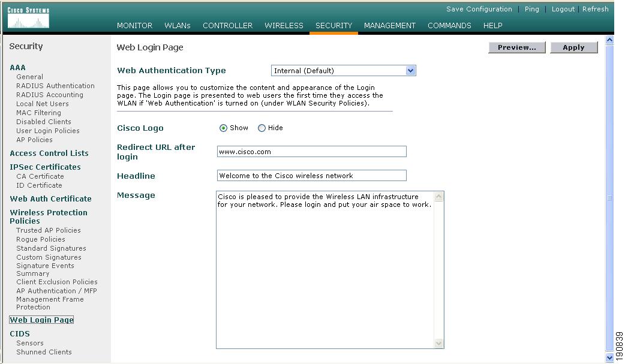
Task: Open AP Policies page
Action: pyautogui.click(x=34, y=140)
